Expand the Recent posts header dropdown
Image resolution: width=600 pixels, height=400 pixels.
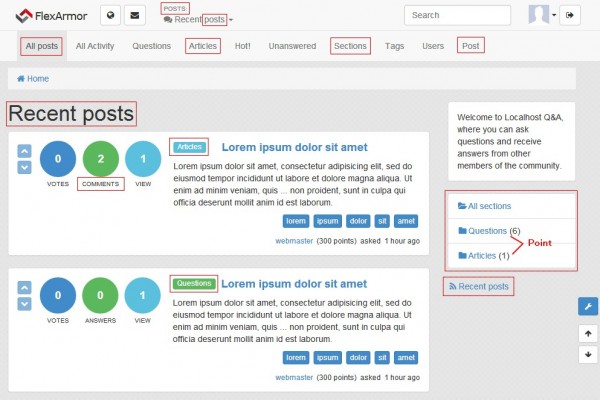[231, 20]
